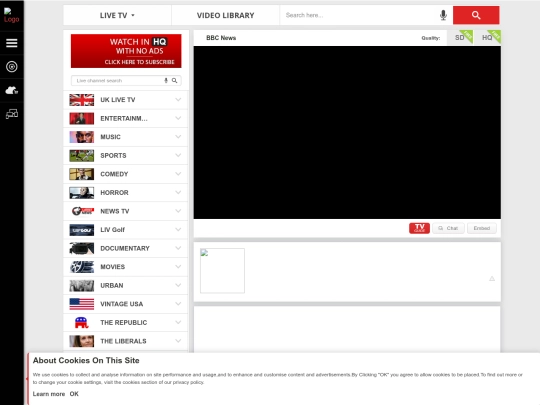Click the site Logo image

click(x=11, y=15)
